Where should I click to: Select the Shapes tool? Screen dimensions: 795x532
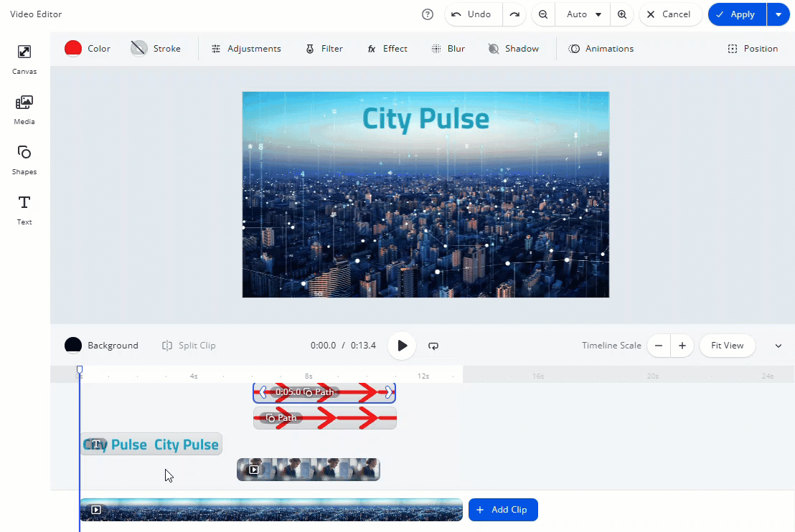24,159
